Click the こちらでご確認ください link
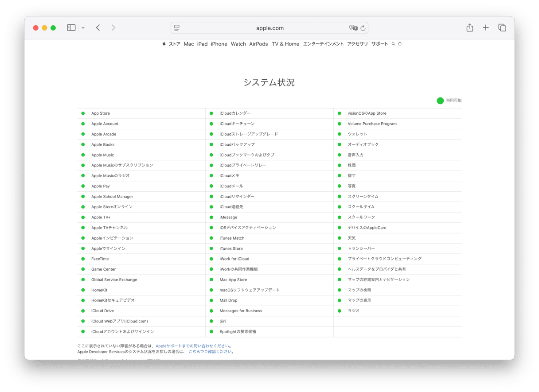Screen dimensions: 539x392 click(210, 352)
